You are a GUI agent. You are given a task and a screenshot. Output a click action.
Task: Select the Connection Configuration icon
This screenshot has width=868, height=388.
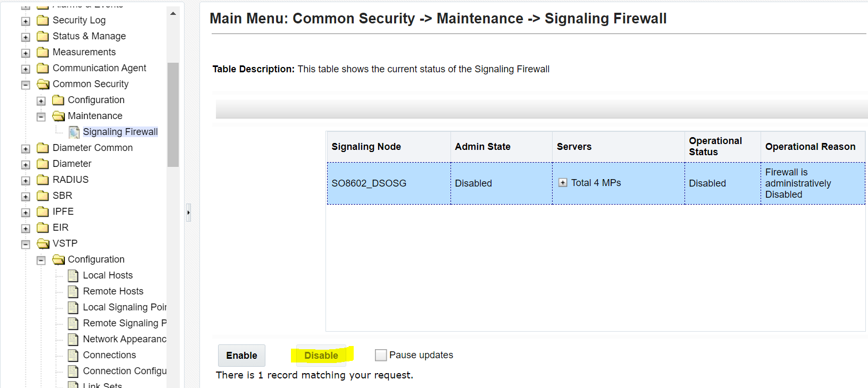point(72,370)
